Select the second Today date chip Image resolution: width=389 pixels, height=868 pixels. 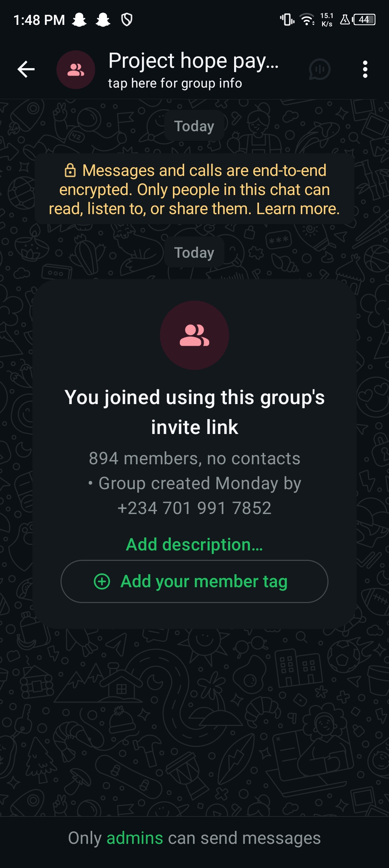pyautogui.click(x=194, y=253)
